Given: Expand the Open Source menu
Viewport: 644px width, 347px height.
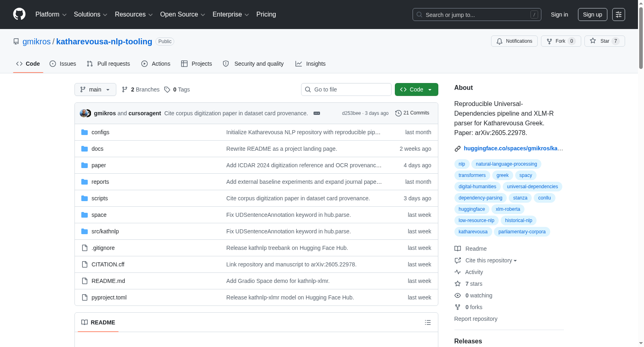Looking at the screenshot, I should [183, 15].
